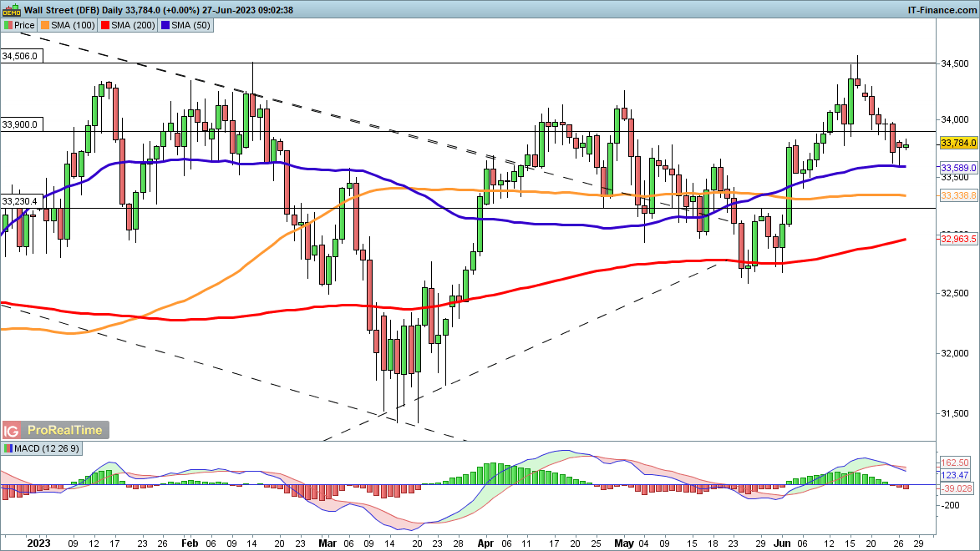
Task: Click the ProRealTime logo badge
Action: 56,431
